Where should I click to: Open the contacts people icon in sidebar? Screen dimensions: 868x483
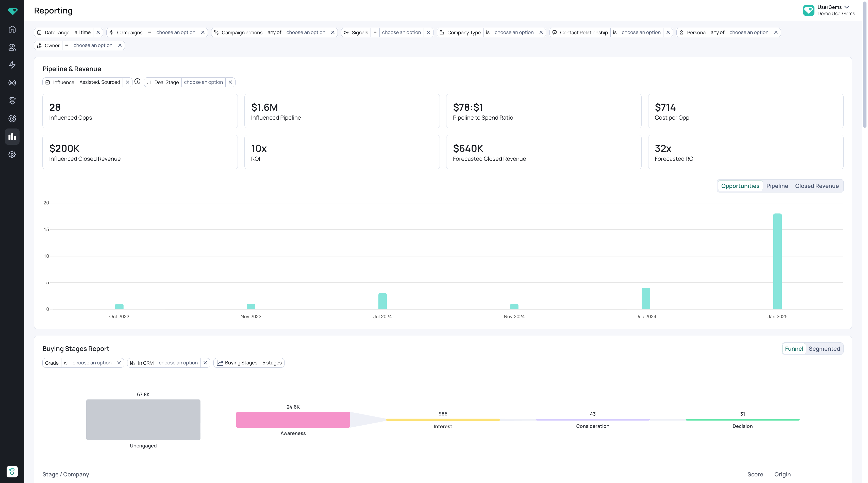point(12,47)
